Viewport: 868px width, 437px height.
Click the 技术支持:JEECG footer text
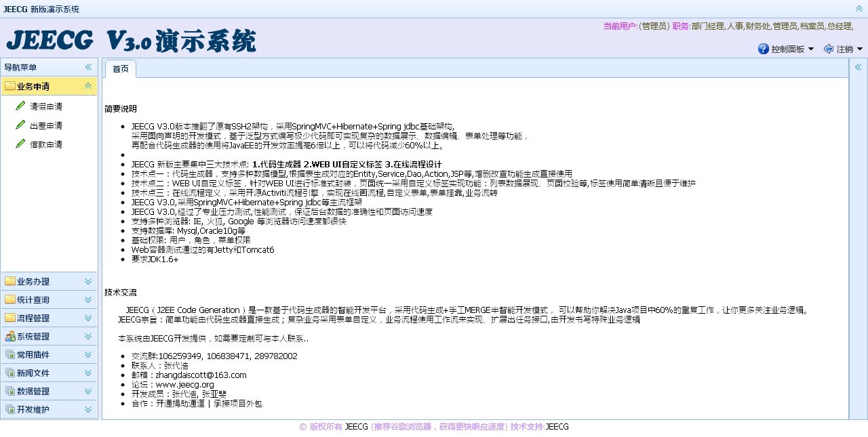[540, 427]
